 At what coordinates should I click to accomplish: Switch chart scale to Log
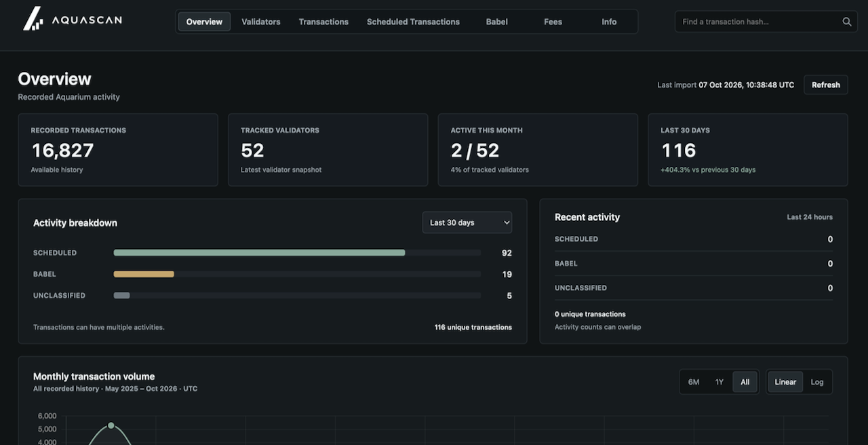817,382
